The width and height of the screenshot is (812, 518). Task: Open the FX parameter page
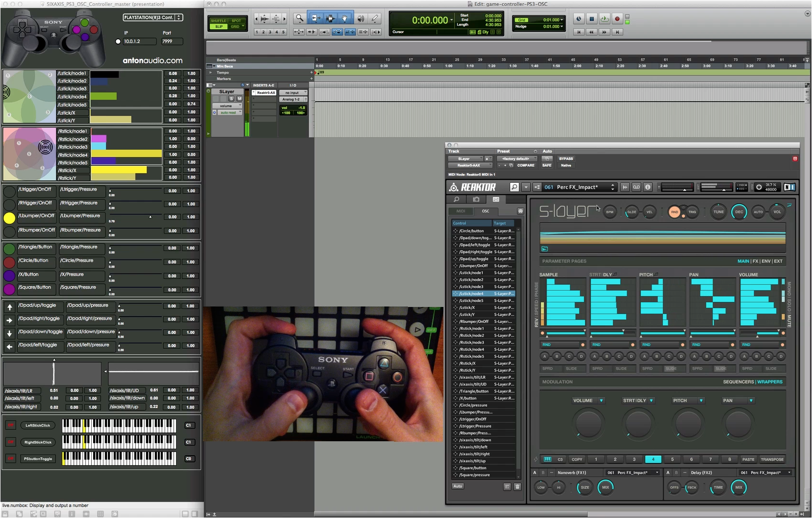point(755,261)
